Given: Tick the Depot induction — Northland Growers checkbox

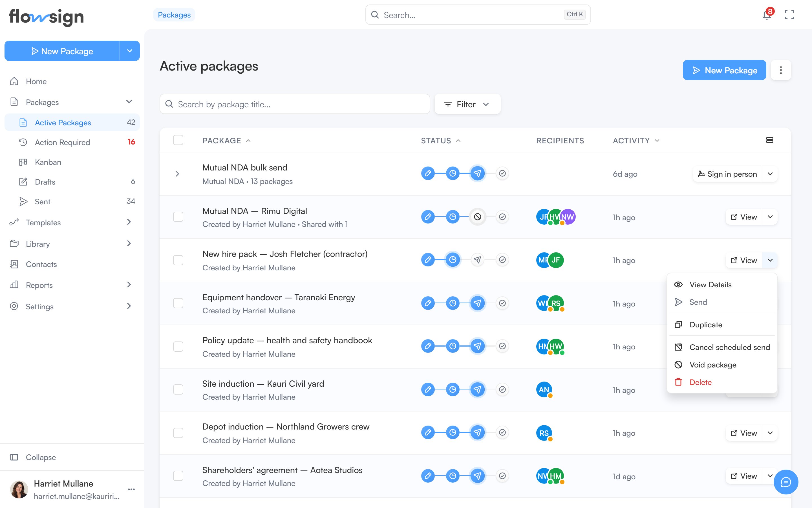Looking at the screenshot, I should coord(178,433).
